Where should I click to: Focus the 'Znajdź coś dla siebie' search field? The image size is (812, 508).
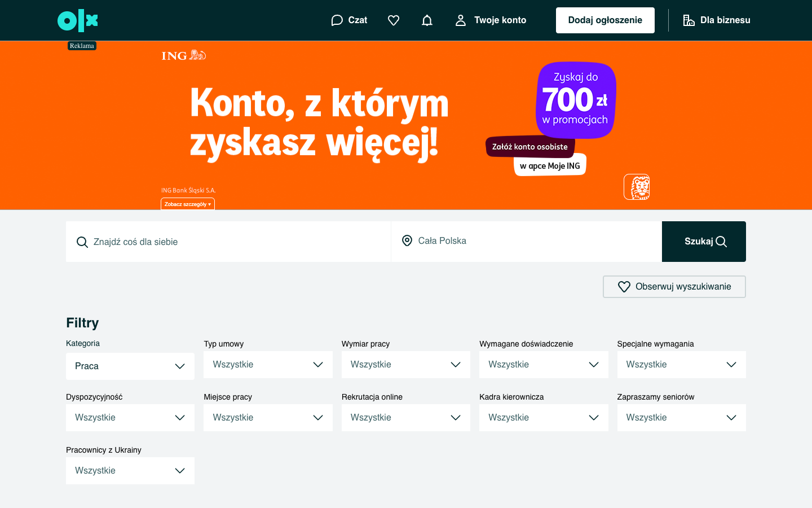point(228,242)
